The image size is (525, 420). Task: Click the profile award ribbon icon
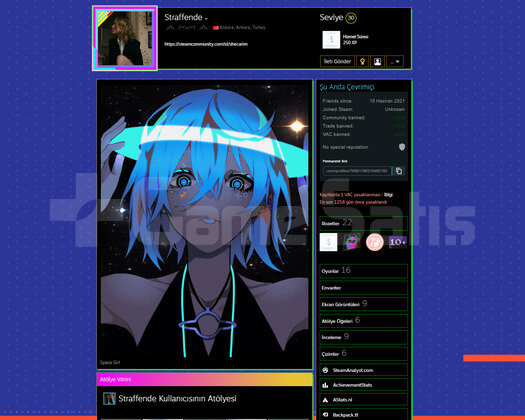point(362,62)
